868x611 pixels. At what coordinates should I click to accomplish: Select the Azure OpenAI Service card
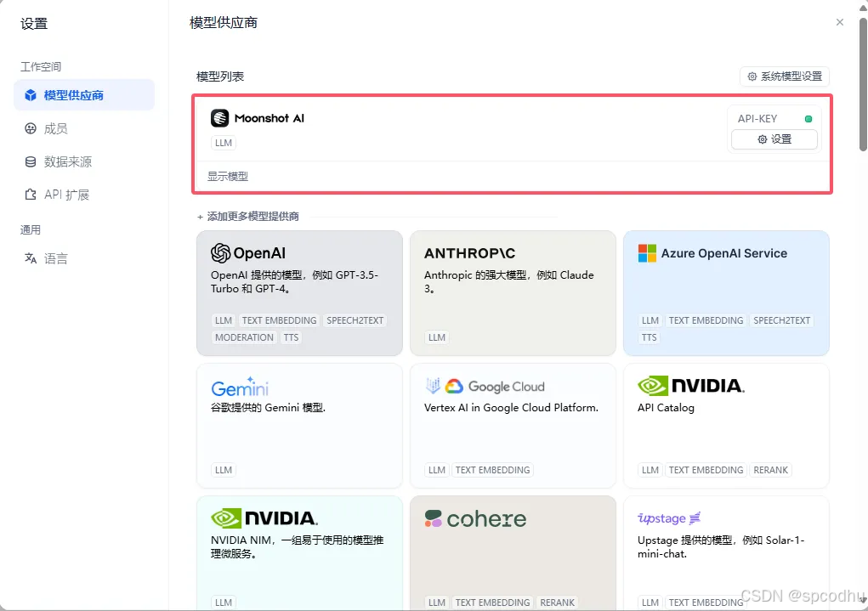(726, 293)
